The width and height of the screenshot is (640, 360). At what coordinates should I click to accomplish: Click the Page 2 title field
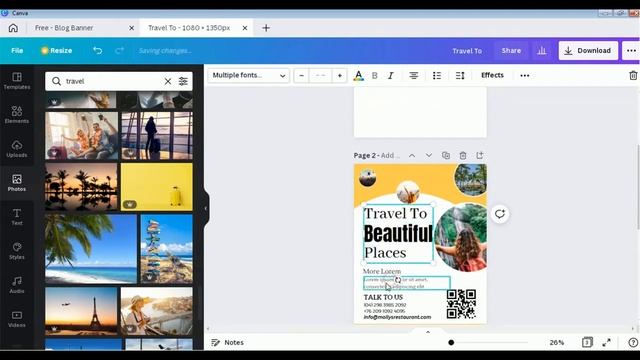(391, 156)
